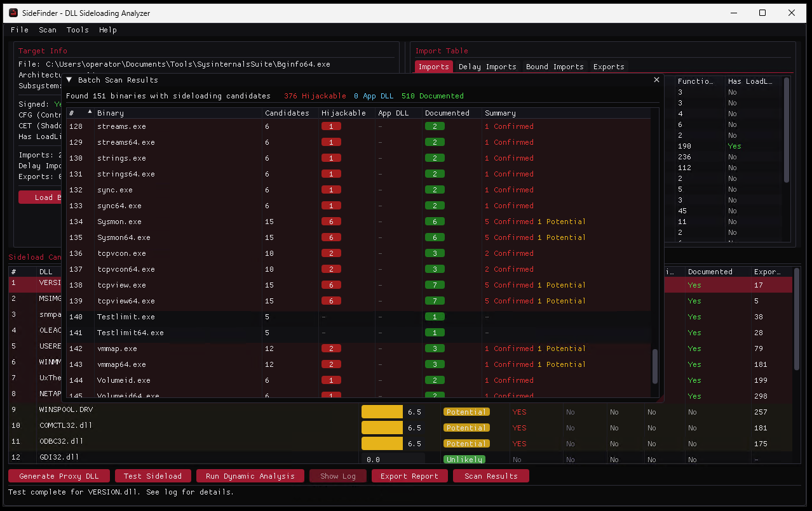Open the File menu
This screenshot has width=812, height=511.
(x=20, y=30)
